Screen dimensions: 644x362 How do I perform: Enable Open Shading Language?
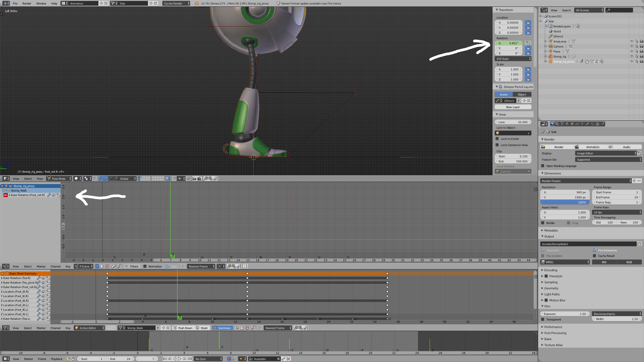click(x=543, y=166)
